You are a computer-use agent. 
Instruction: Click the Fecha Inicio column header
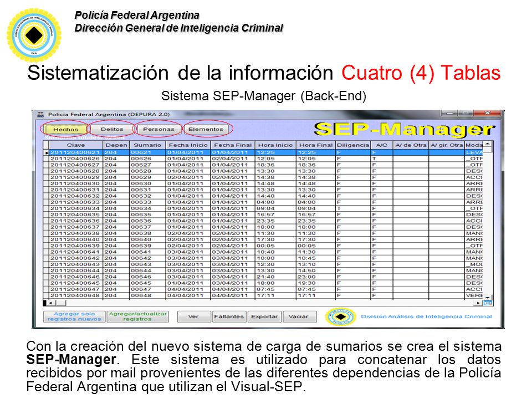(188, 145)
